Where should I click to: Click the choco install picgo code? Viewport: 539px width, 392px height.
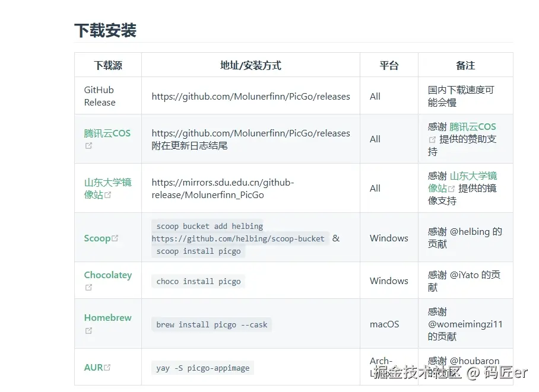click(x=198, y=281)
